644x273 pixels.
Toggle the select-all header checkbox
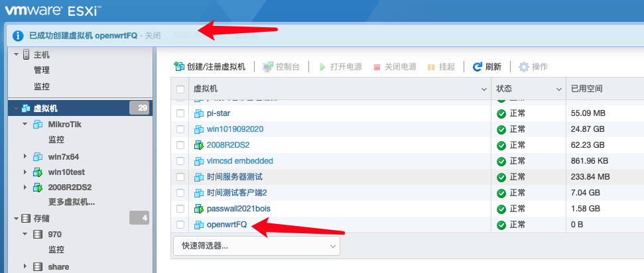pyautogui.click(x=180, y=89)
